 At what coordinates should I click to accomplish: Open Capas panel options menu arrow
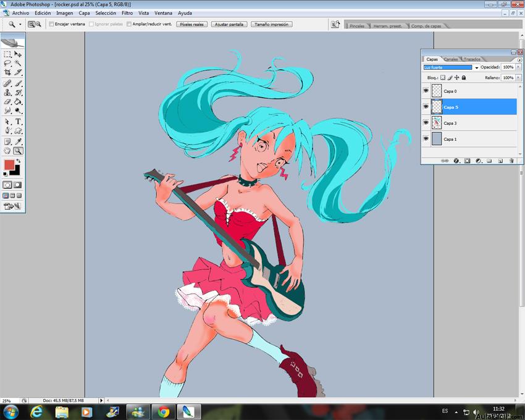[519, 60]
